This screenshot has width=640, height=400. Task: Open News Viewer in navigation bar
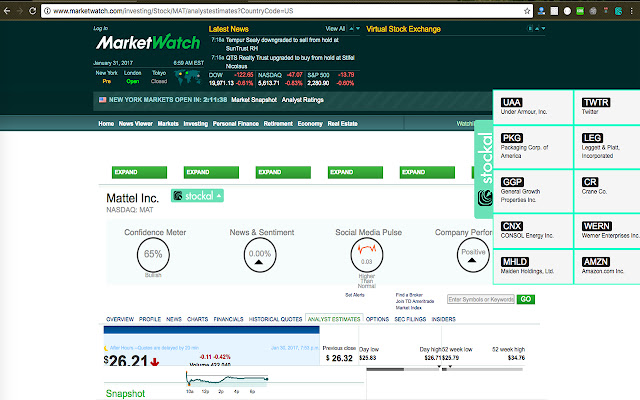(x=136, y=124)
